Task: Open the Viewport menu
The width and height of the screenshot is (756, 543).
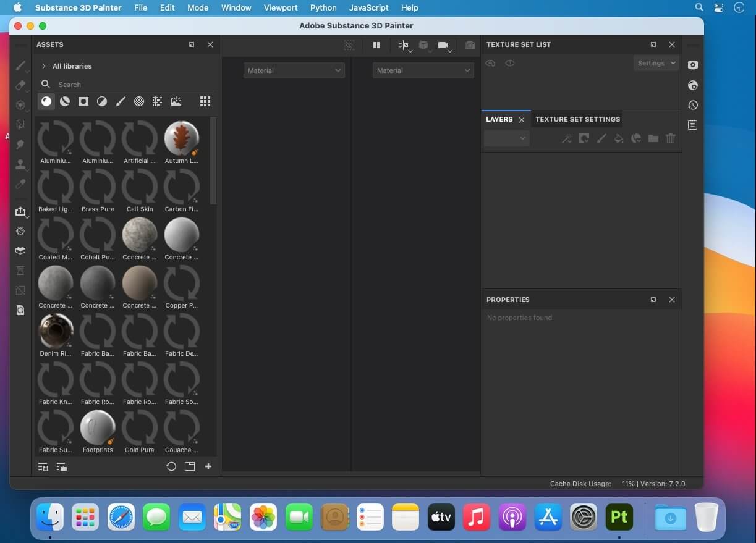Action: pyautogui.click(x=281, y=7)
